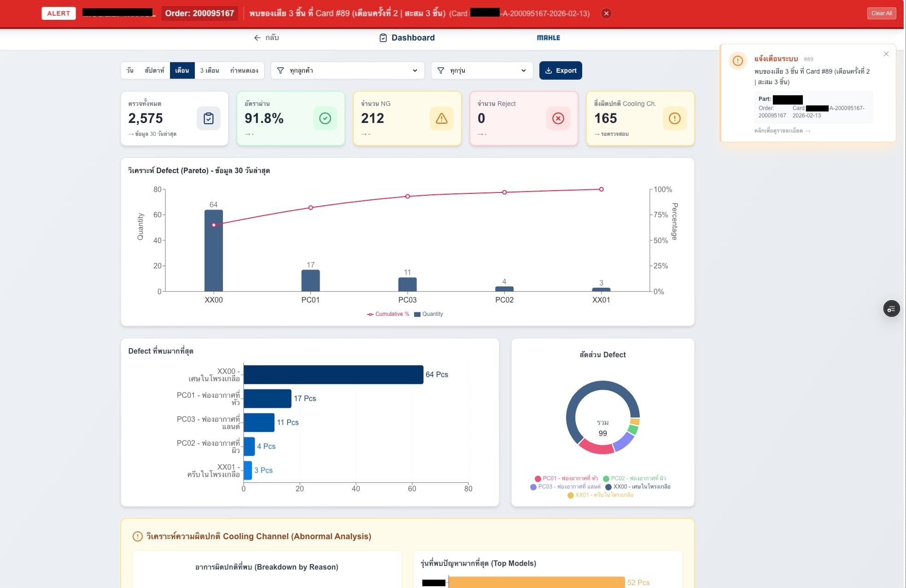Close the system notification popup #89

pyautogui.click(x=886, y=54)
